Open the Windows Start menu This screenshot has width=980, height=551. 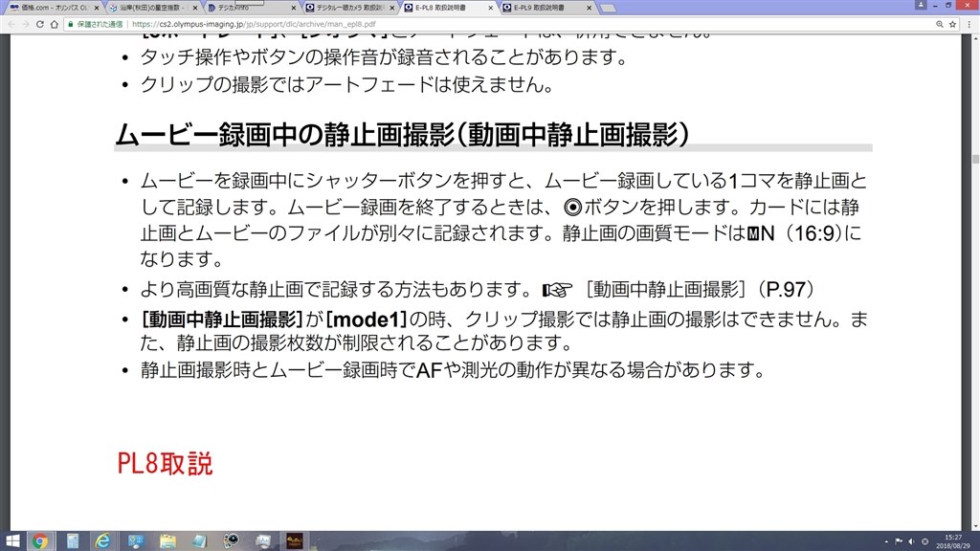pos(11,541)
